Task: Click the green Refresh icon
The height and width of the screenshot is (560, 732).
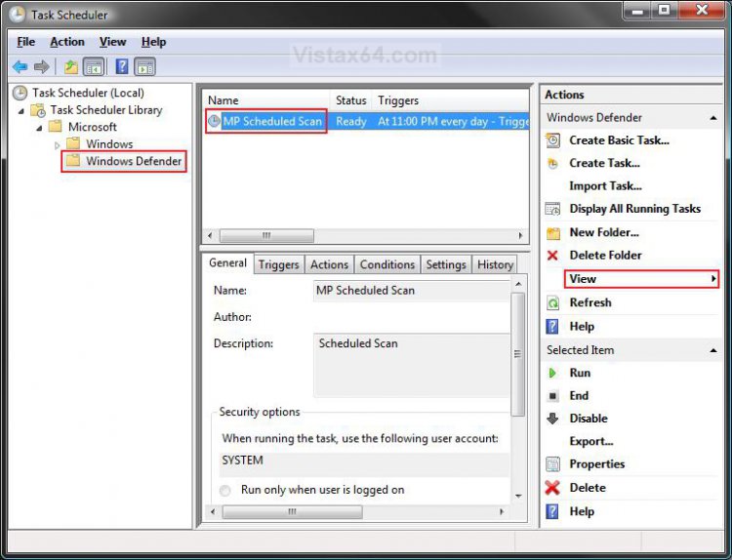Action: tap(553, 302)
